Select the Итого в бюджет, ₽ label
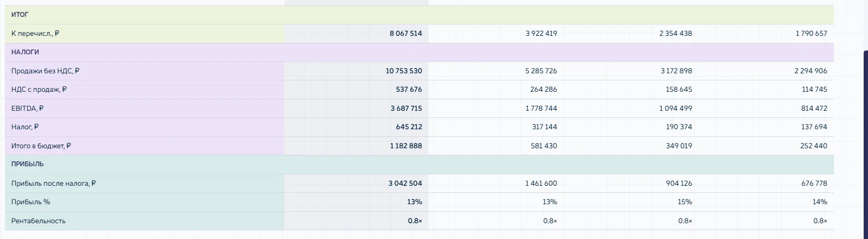The height and width of the screenshot is (239, 868). pyautogui.click(x=41, y=146)
